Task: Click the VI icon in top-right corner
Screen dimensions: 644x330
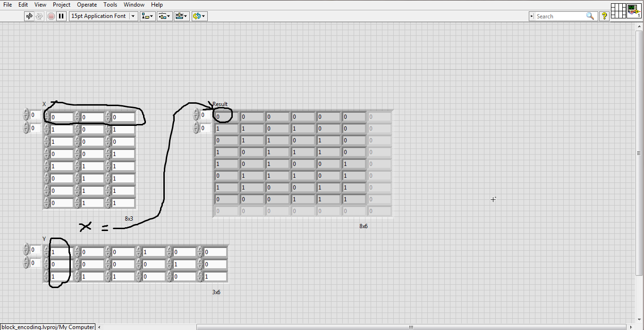Action: (633, 11)
